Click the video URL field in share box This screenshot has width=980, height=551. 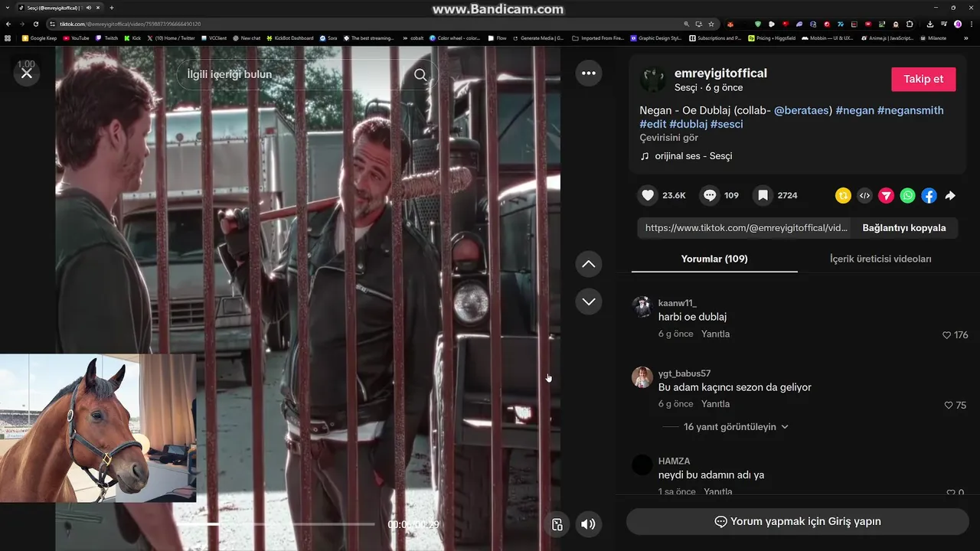745,228
